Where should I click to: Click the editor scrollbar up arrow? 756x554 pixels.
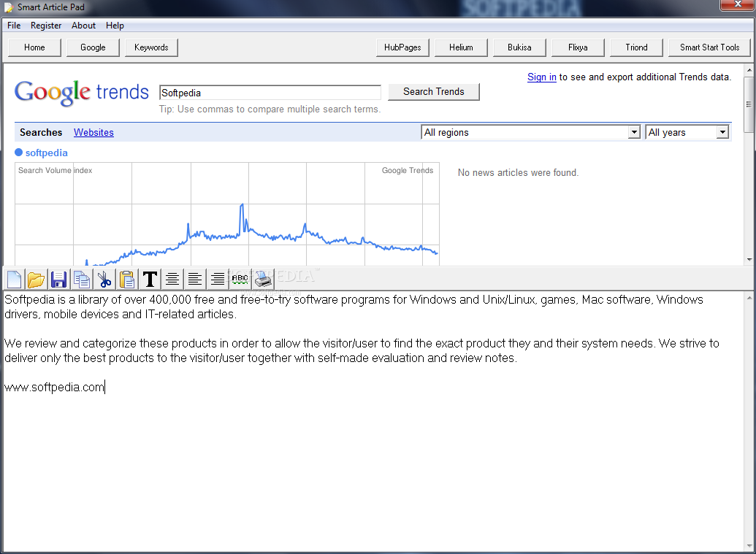coord(749,299)
